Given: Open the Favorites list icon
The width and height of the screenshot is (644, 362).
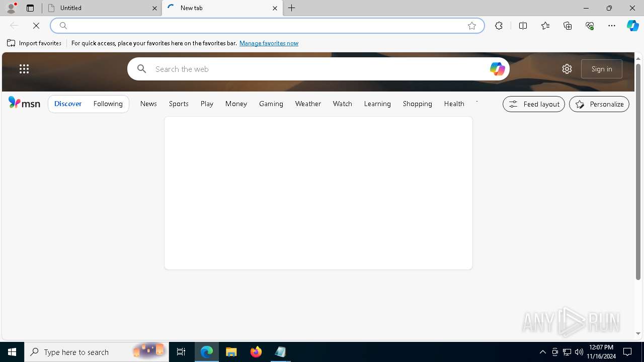Looking at the screenshot, I should pos(545,26).
